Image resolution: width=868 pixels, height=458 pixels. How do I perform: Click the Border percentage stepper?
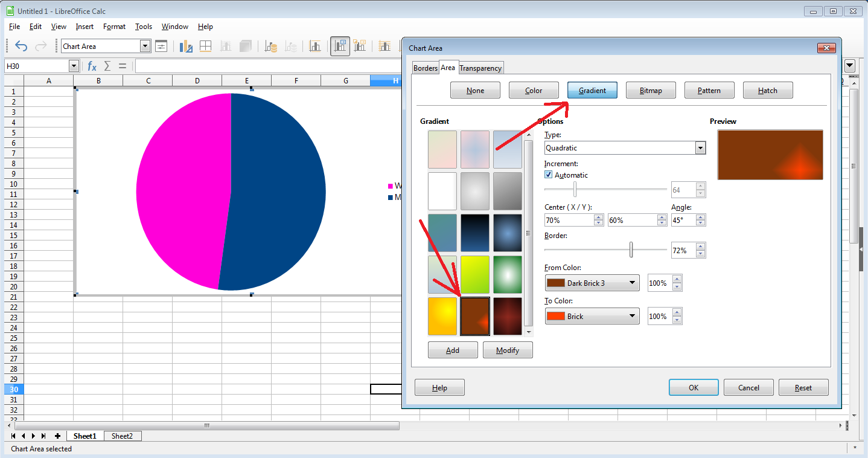click(x=700, y=250)
